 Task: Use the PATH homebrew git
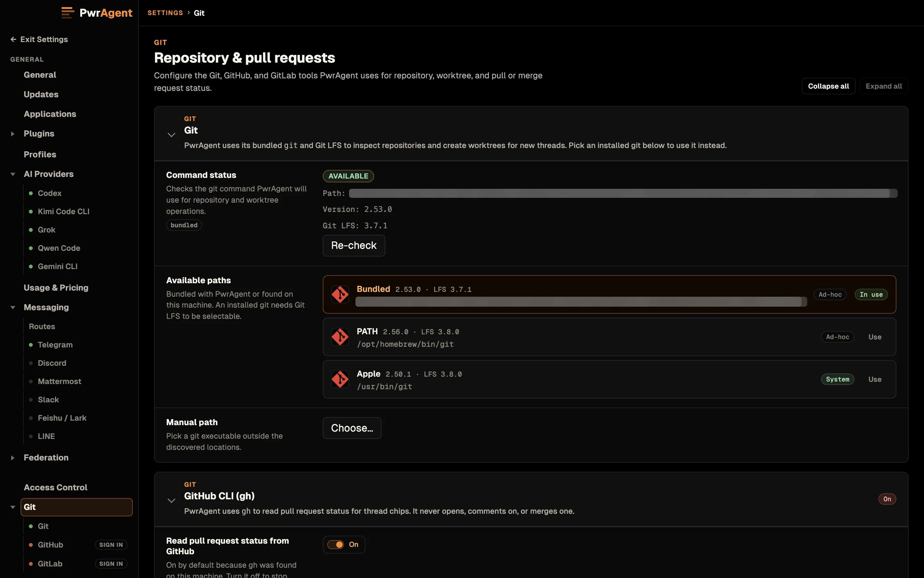coord(875,337)
